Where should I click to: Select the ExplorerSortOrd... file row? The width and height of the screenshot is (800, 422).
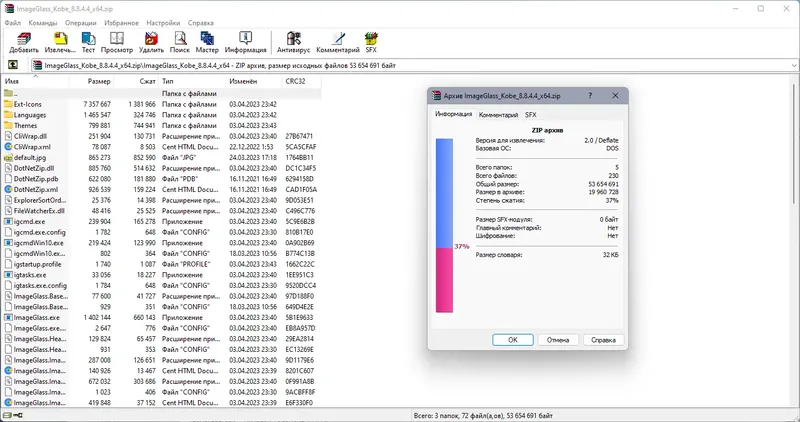pyautogui.click(x=161, y=200)
